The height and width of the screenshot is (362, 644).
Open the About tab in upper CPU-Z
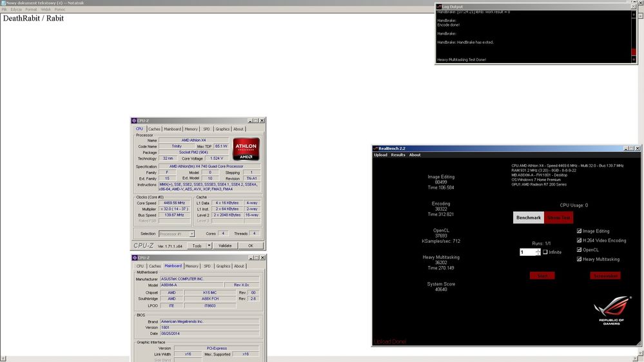[239, 129]
